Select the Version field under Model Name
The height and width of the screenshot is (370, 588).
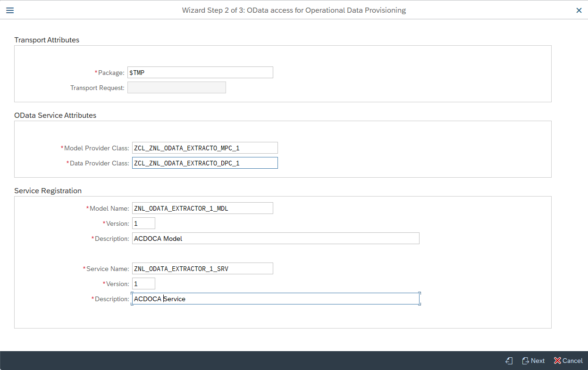click(143, 223)
